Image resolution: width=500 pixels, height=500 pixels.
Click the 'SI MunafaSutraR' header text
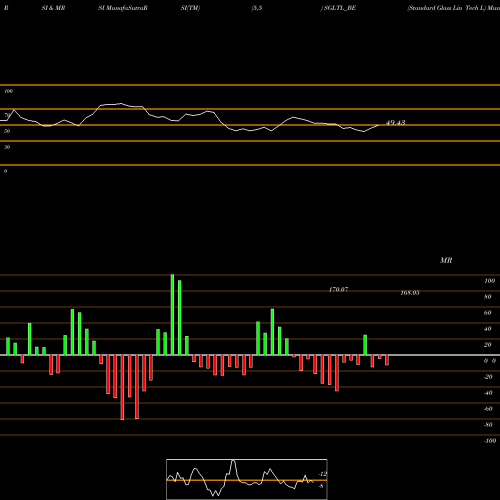pos(123,8)
